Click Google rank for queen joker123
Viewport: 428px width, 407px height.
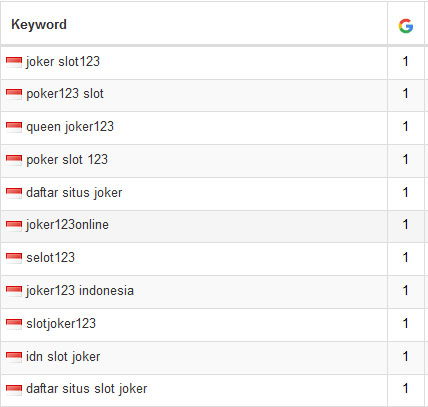(405, 127)
